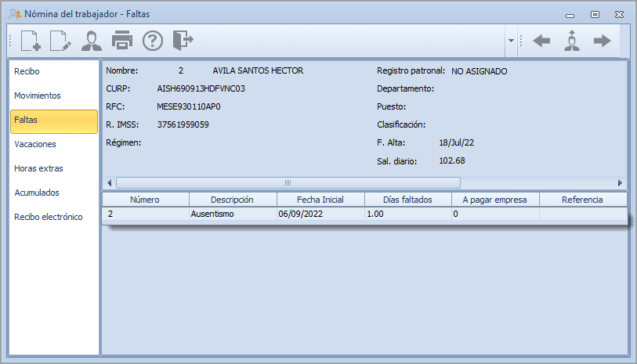The image size is (637, 364).
Task: Open Horas extras section
Action: point(38,168)
